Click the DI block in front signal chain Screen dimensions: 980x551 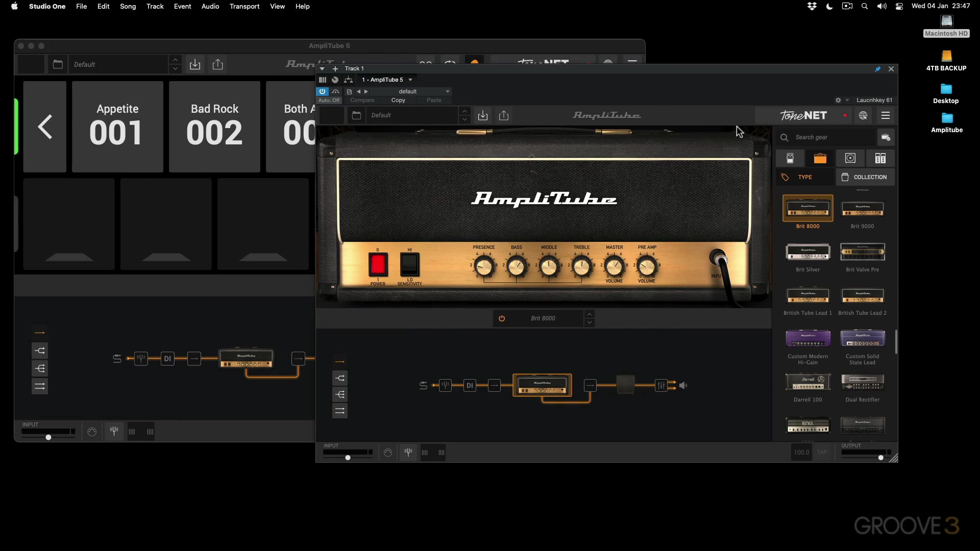click(470, 386)
